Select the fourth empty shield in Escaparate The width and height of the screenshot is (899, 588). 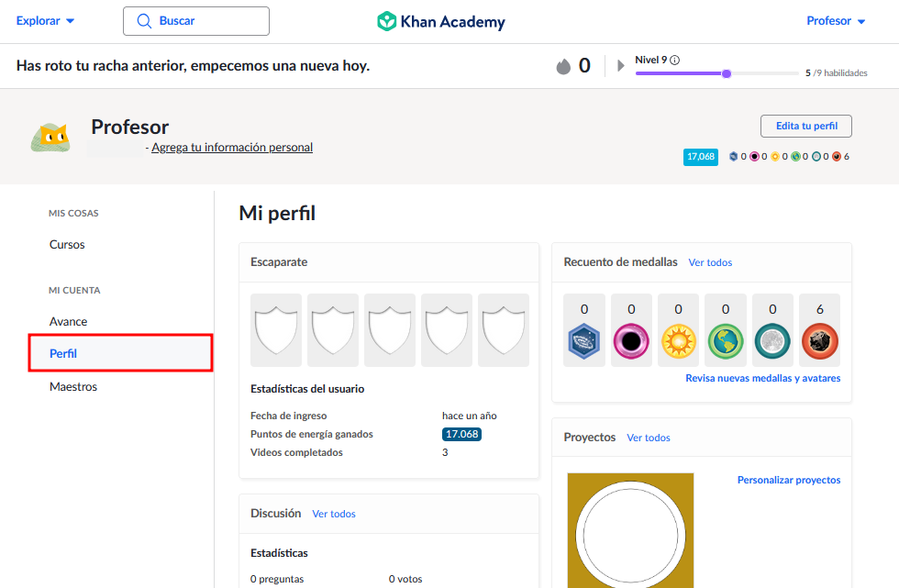coord(447,330)
